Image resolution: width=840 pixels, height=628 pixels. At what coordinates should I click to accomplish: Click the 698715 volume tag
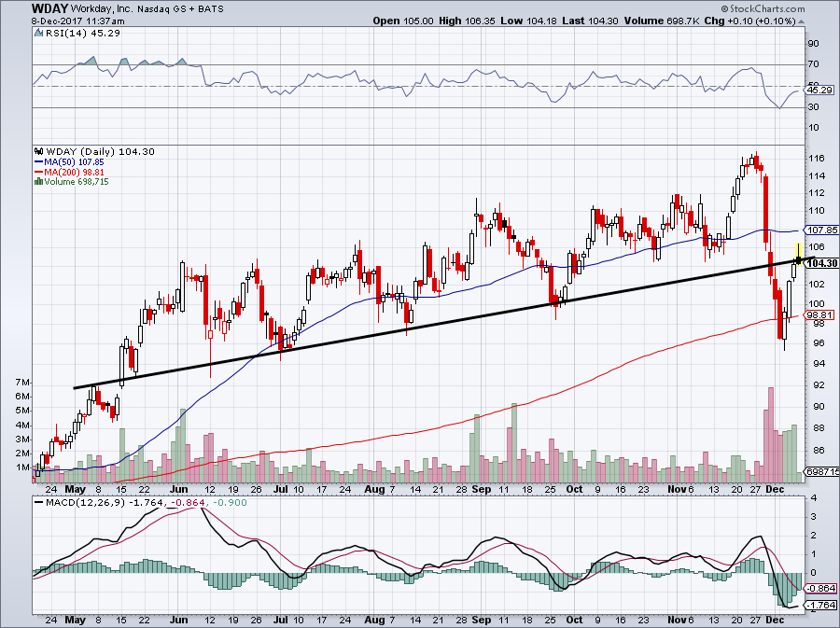(x=821, y=471)
